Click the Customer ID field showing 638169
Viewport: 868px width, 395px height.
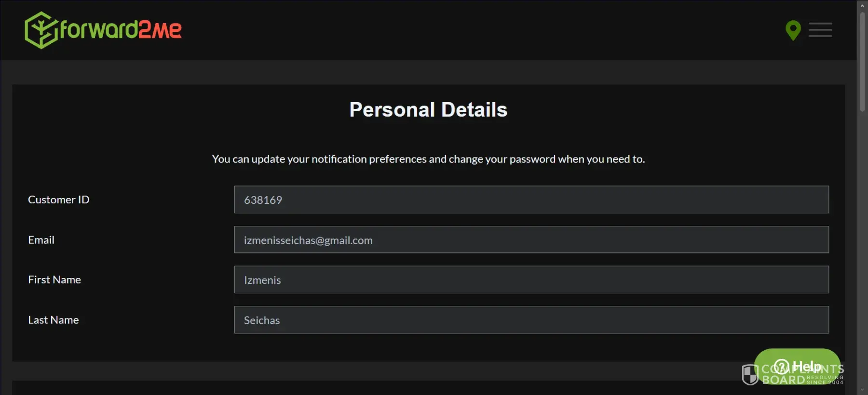pos(531,200)
